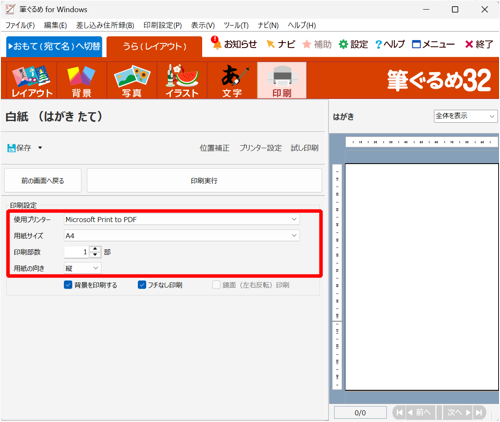Click 位置補正 link
Viewport: 500px width, 422px height.
(214, 148)
